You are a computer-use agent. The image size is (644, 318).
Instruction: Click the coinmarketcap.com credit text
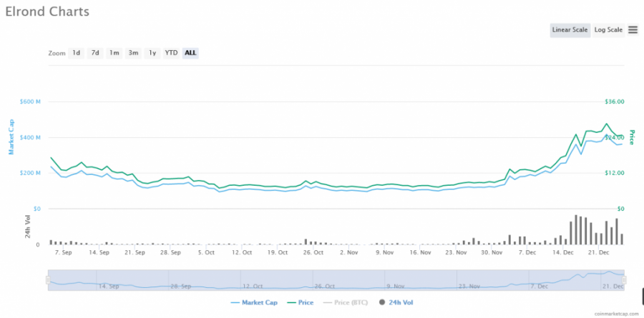point(618,314)
